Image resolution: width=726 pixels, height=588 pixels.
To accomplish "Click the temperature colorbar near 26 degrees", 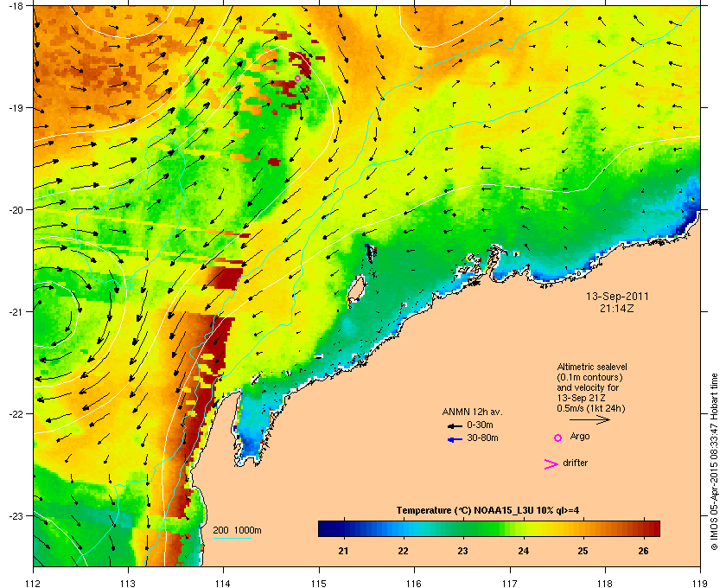I will (x=643, y=528).
